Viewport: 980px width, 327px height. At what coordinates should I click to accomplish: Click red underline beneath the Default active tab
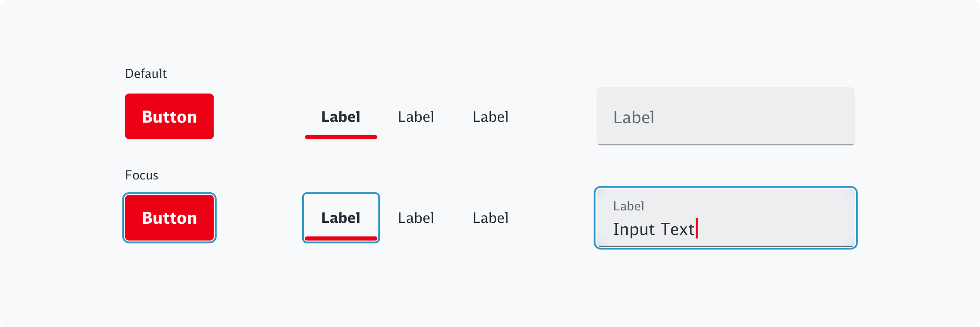point(341,137)
